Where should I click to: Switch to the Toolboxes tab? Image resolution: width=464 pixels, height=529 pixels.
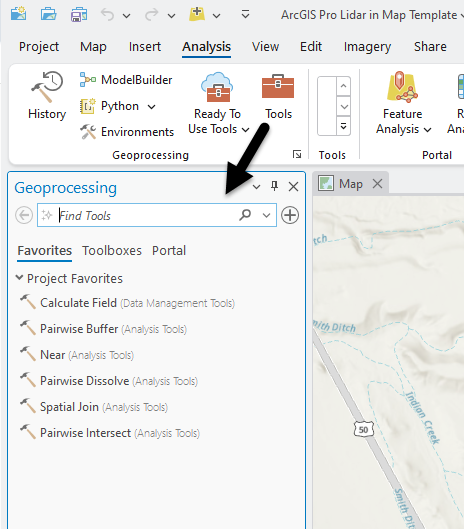tap(112, 251)
